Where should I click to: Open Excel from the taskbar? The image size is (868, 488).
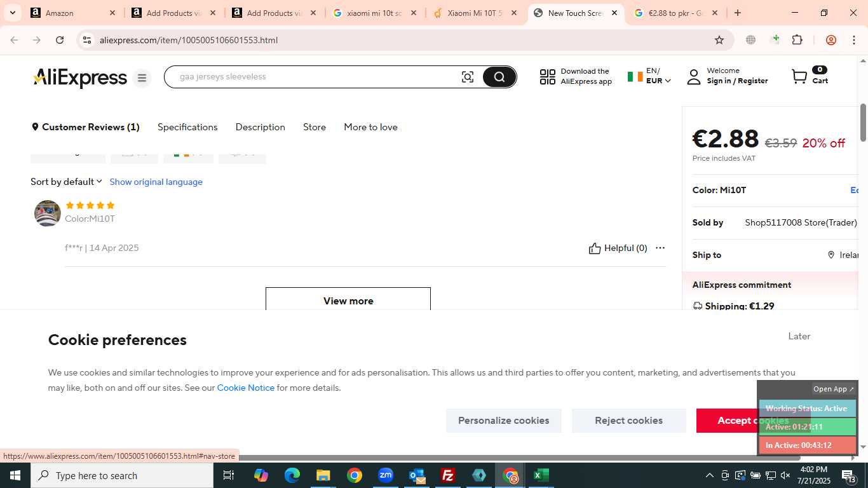541,475
